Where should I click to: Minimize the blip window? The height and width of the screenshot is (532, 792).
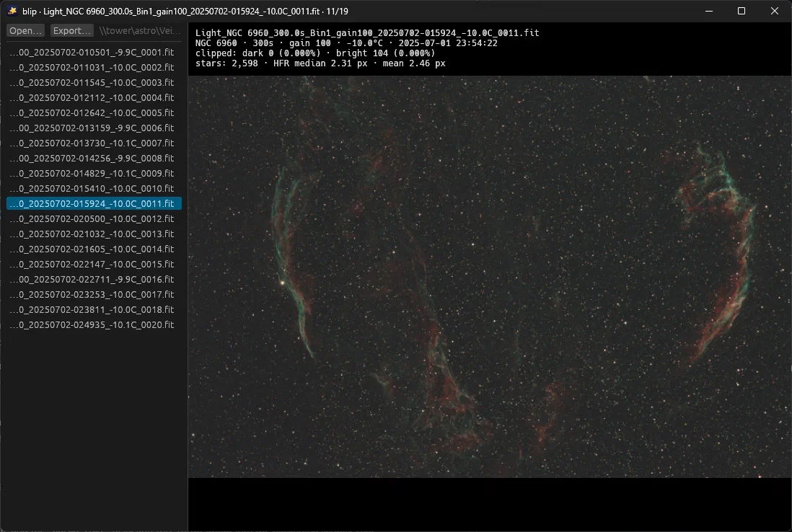709,11
